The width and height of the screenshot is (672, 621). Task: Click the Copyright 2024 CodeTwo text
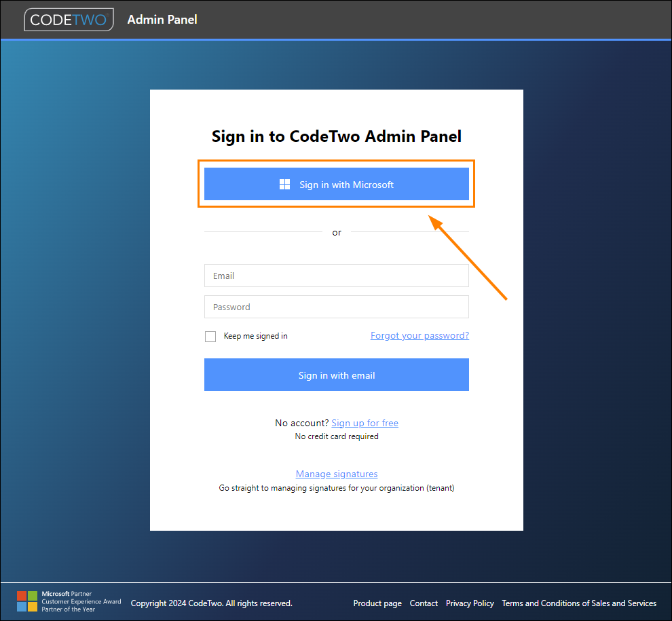coord(211,603)
